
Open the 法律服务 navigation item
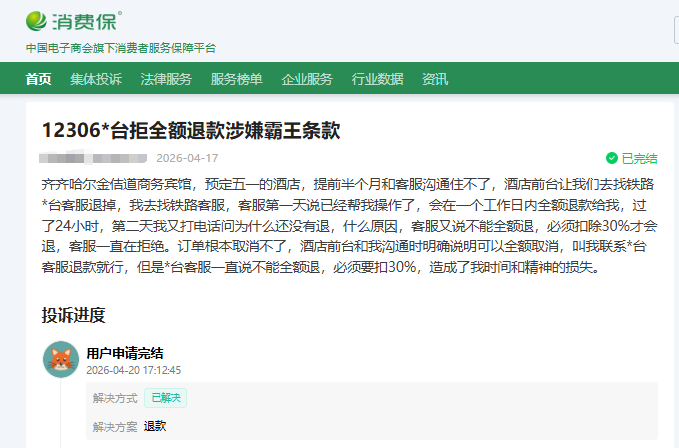(166, 79)
